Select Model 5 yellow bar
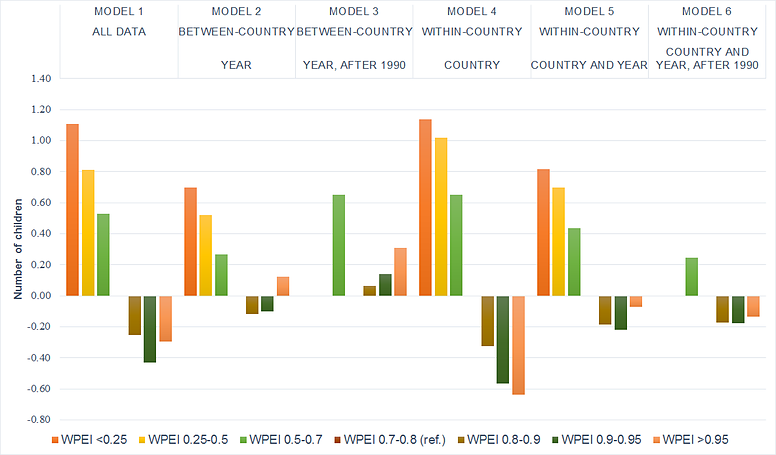 coord(559,242)
